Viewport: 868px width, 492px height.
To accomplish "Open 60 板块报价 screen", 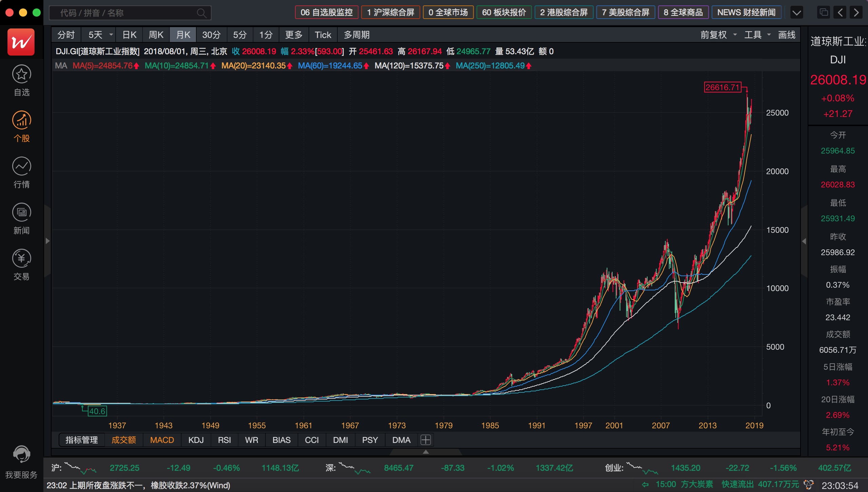I will pyautogui.click(x=504, y=13).
